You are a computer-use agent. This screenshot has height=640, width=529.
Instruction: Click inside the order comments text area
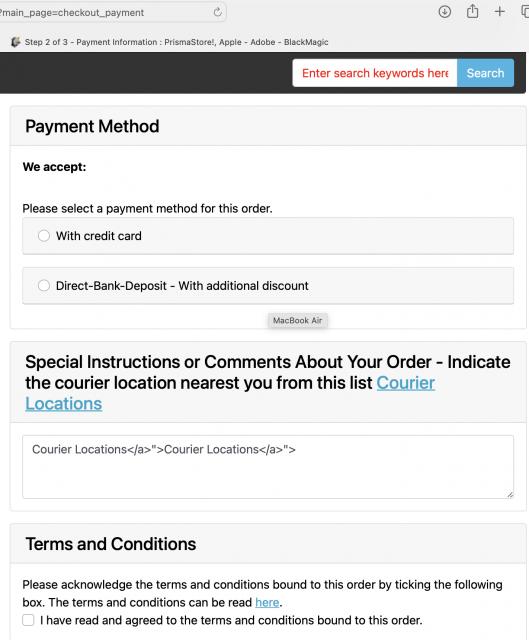pos(268,467)
